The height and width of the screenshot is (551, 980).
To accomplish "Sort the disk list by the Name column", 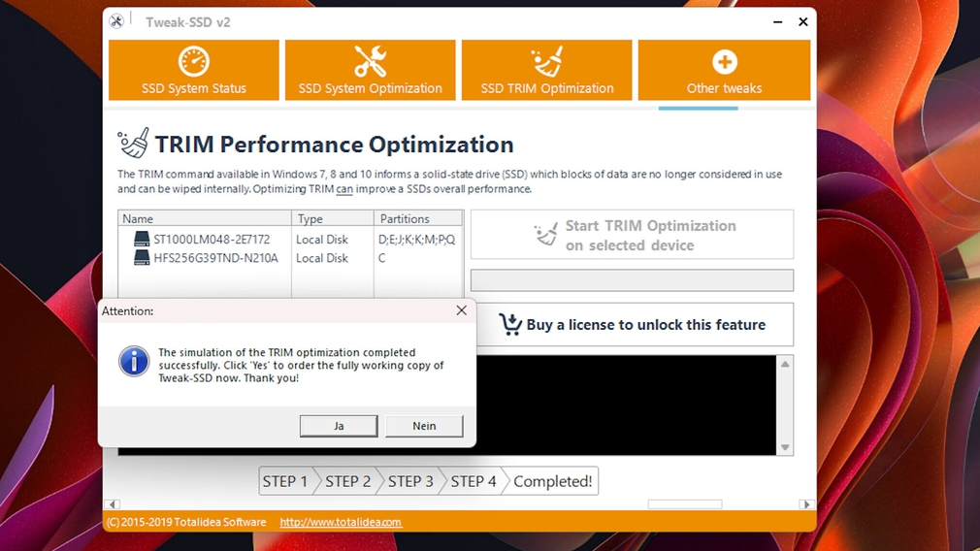I will tap(205, 218).
